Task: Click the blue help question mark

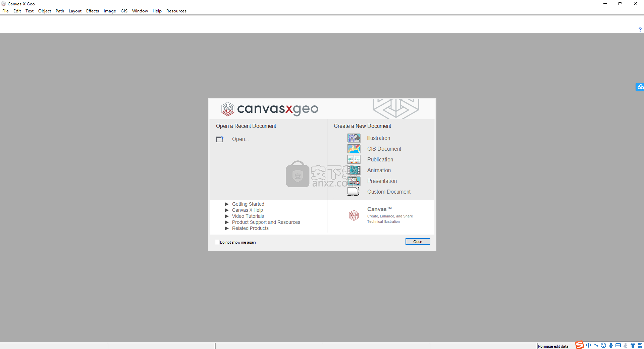Action: (640, 30)
